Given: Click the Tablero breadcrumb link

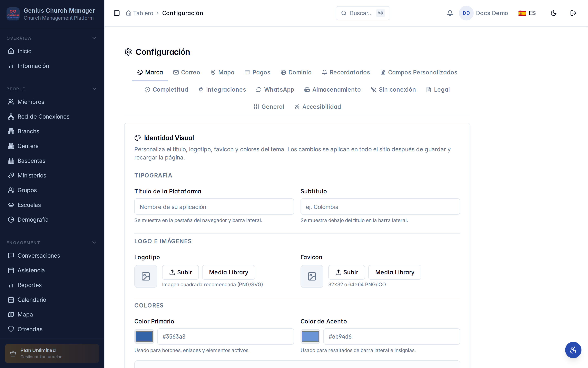Looking at the screenshot, I should click(139, 13).
